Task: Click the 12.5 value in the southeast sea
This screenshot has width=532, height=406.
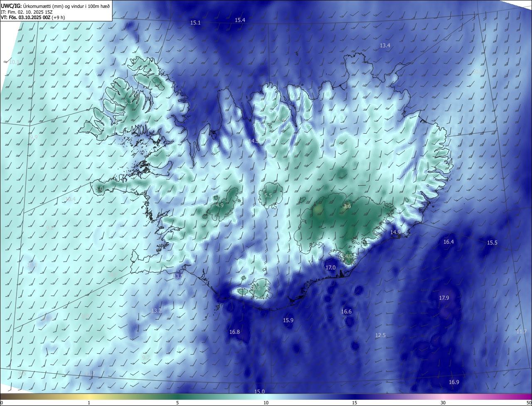Action: tap(380, 335)
